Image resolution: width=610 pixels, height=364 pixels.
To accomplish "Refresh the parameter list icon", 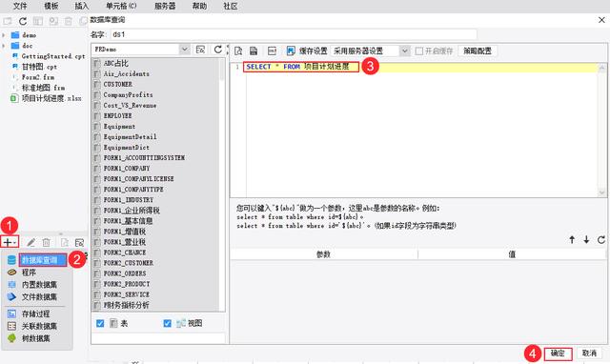I will click(x=601, y=239).
